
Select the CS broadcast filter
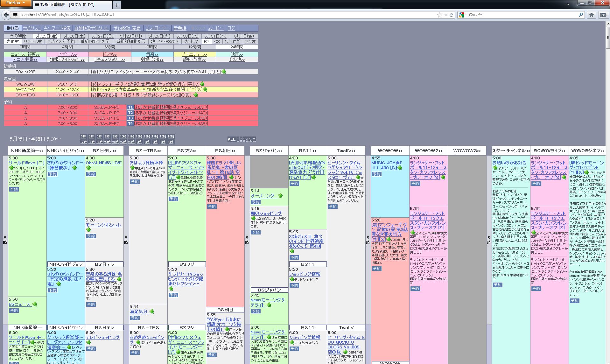[217, 41]
